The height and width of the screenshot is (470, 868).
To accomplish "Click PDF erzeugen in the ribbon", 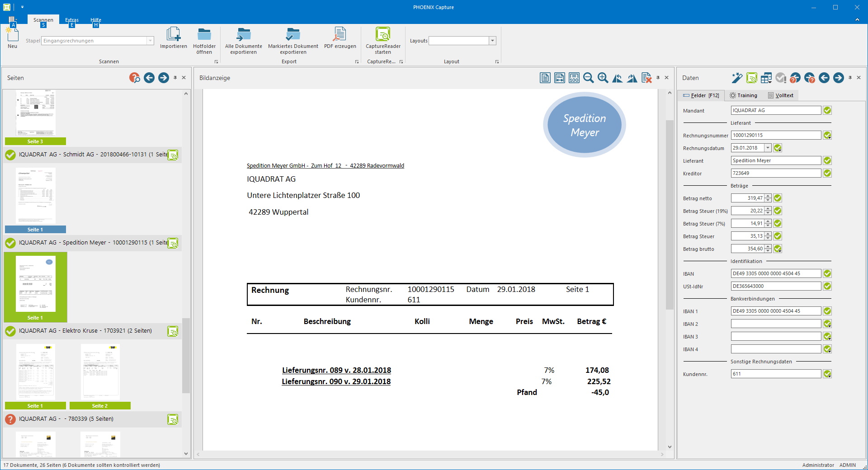I will [x=340, y=38].
